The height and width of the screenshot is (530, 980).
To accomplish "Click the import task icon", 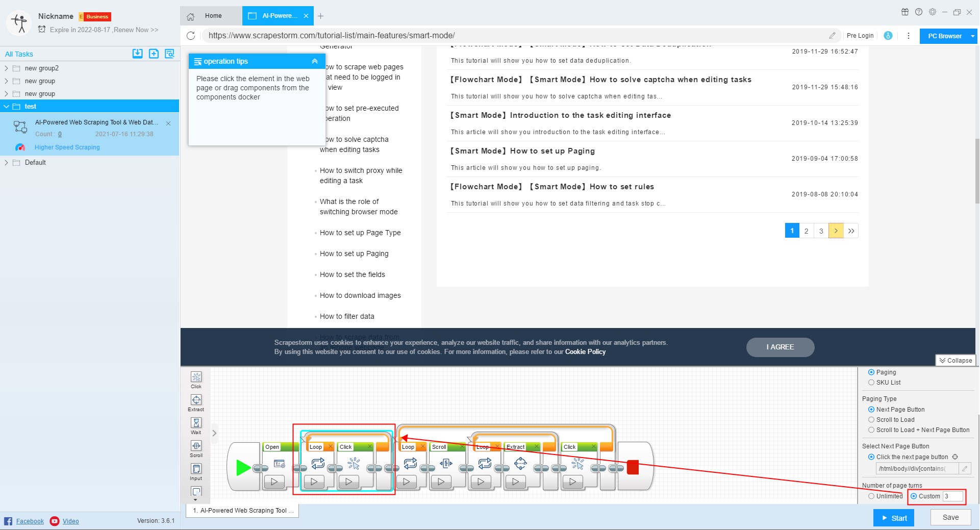I will (x=138, y=54).
